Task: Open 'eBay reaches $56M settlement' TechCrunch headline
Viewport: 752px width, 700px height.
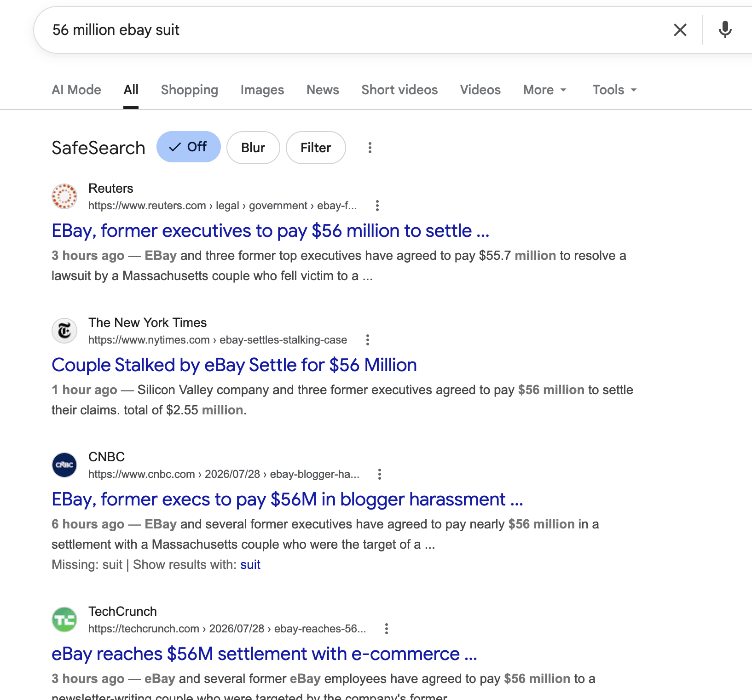Action: point(265,654)
